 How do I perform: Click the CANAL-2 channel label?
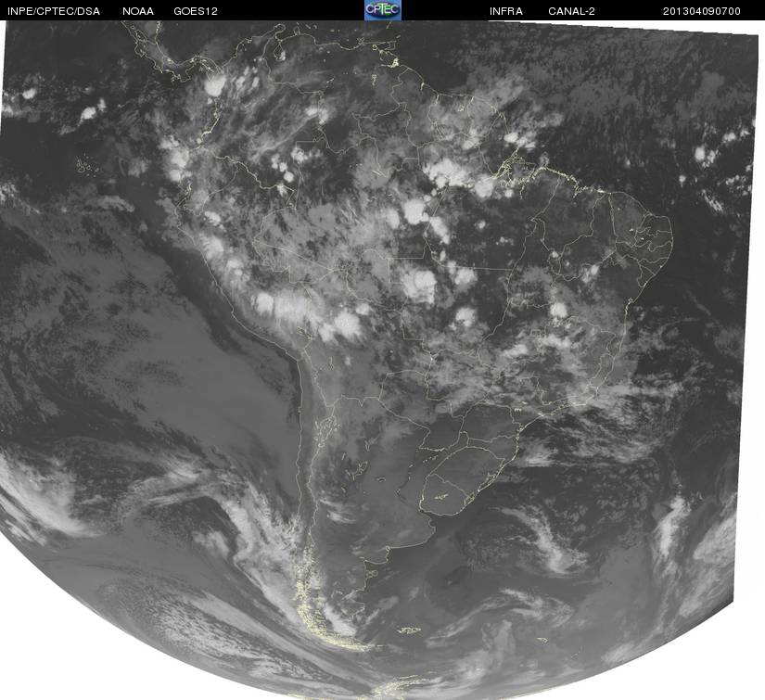pos(571,11)
